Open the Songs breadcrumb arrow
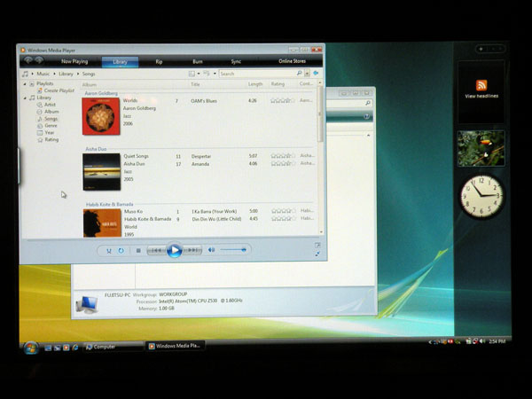 [78, 74]
